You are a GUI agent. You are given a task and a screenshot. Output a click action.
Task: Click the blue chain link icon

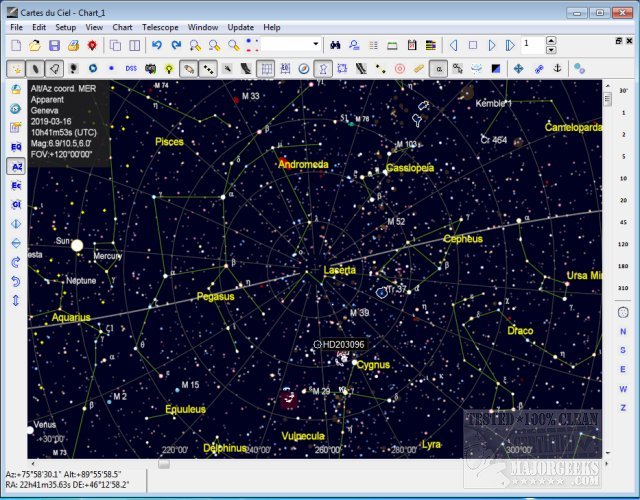[538, 69]
